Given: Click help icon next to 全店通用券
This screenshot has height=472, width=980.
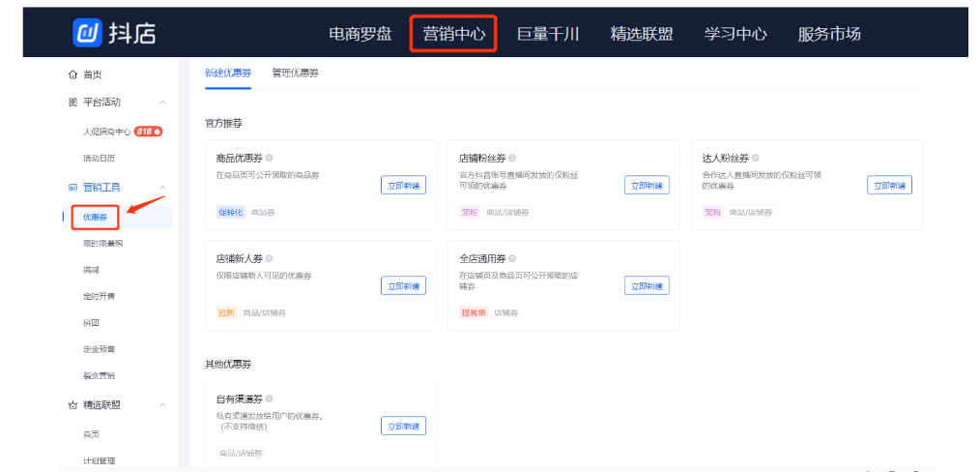Looking at the screenshot, I should pyautogui.click(x=512, y=259).
